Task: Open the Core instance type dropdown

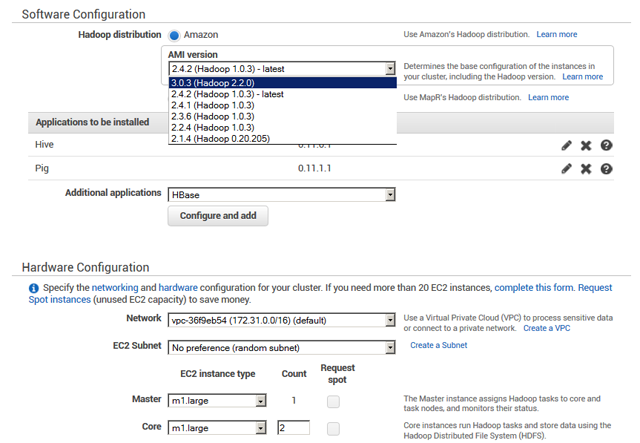Action: coord(217,427)
